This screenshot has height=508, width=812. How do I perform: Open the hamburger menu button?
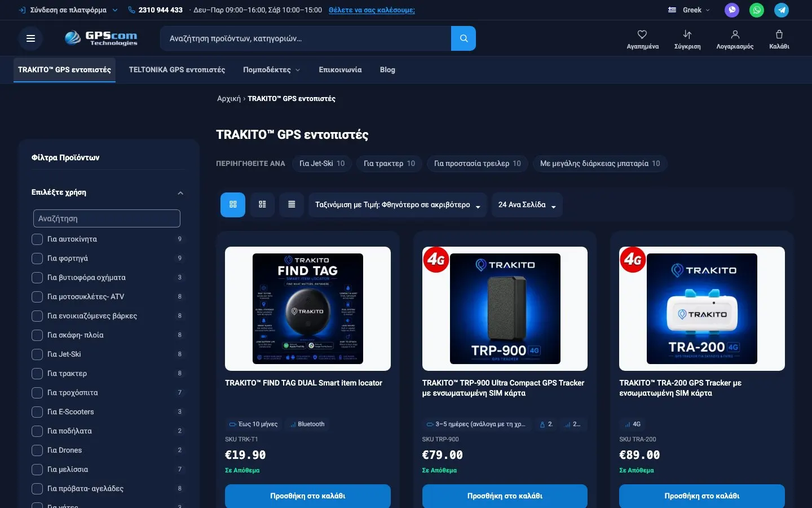(31, 38)
